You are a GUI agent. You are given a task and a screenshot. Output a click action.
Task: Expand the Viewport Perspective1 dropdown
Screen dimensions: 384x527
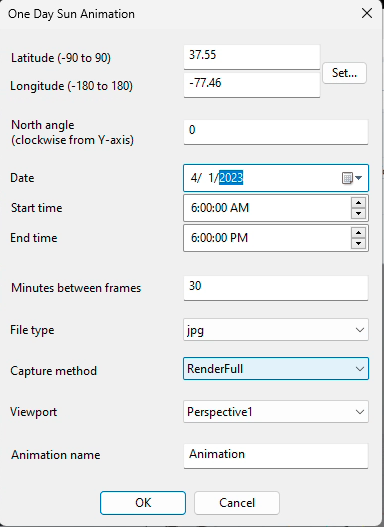[x=276, y=412]
